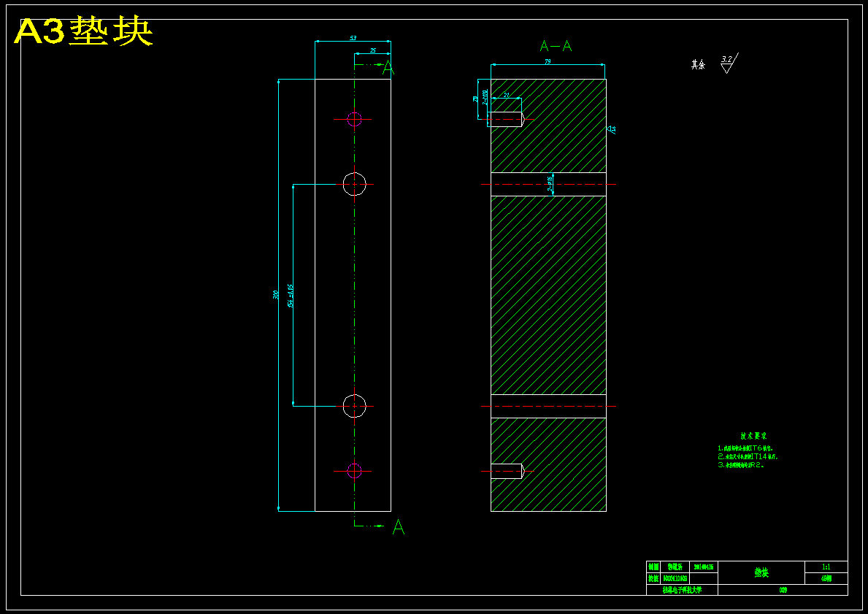
Task: Click the "1:1" scale cell
Action: pos(826,567)
